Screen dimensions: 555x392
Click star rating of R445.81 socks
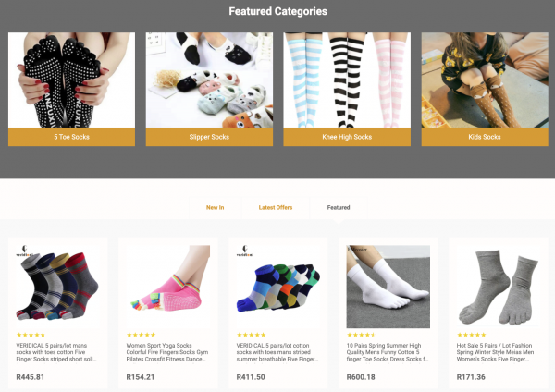point(31,335)
